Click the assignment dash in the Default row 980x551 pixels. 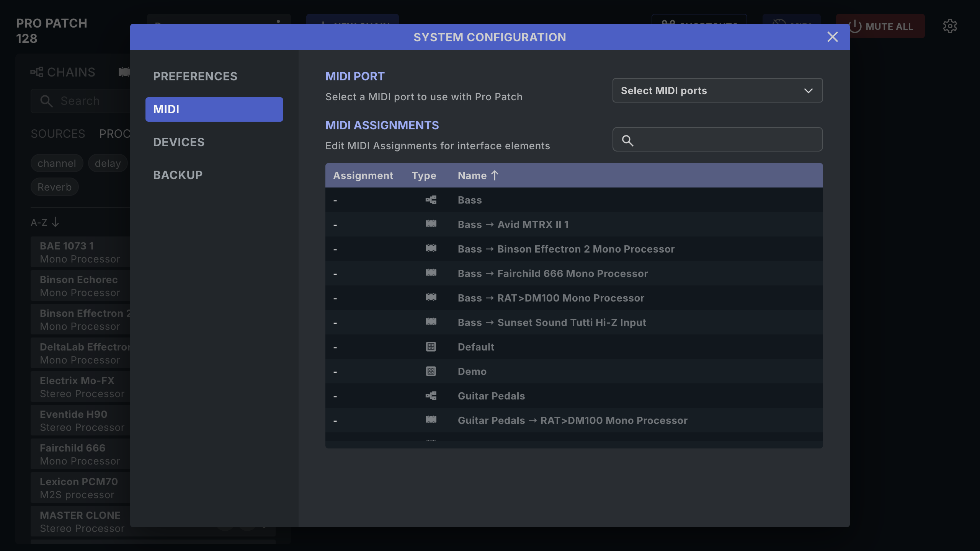click(x=335, y=347)
